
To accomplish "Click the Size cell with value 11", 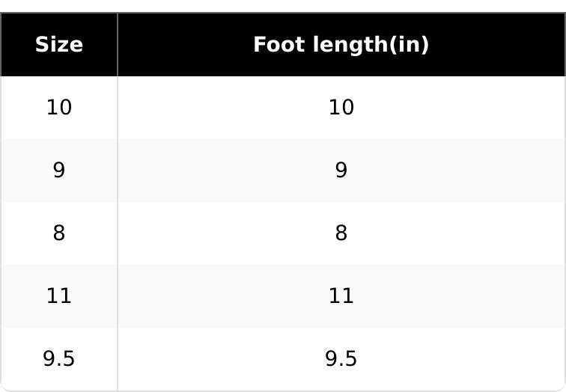I will 59,296.
